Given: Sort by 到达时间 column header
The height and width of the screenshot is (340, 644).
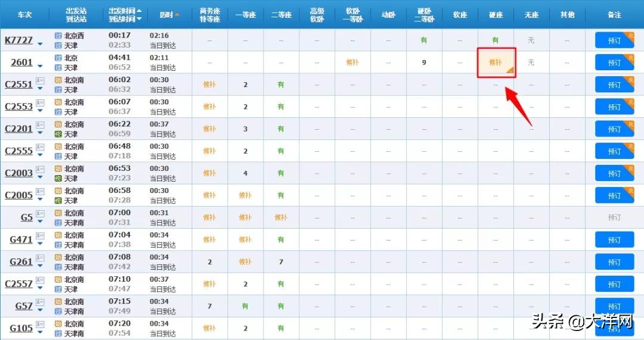Looking at the screenshot, I should 122,19.
